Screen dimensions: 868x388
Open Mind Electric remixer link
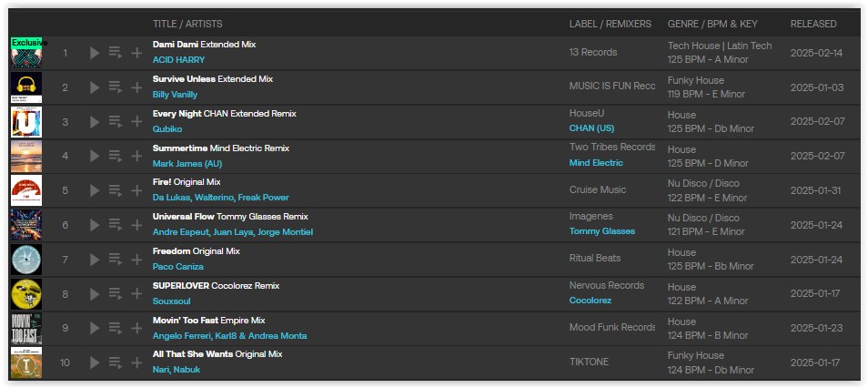(x=596, y=163)
